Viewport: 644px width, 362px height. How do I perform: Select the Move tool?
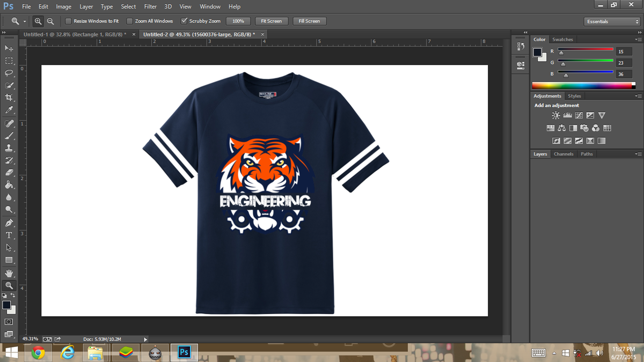[9, 48]
